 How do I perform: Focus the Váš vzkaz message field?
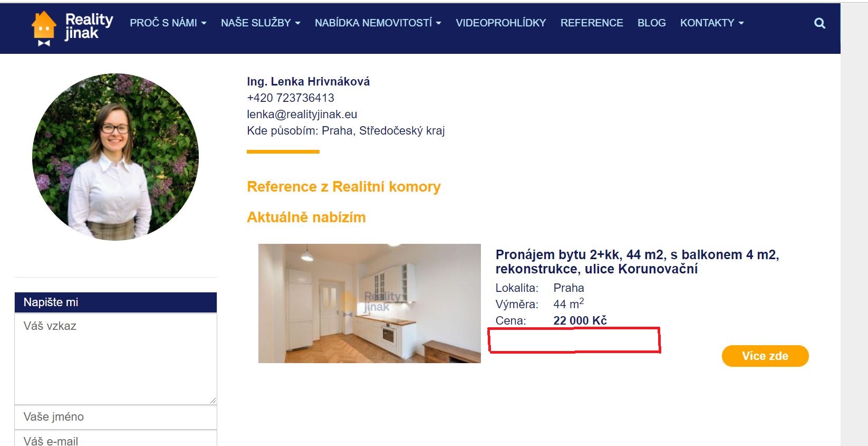point(115,359)
